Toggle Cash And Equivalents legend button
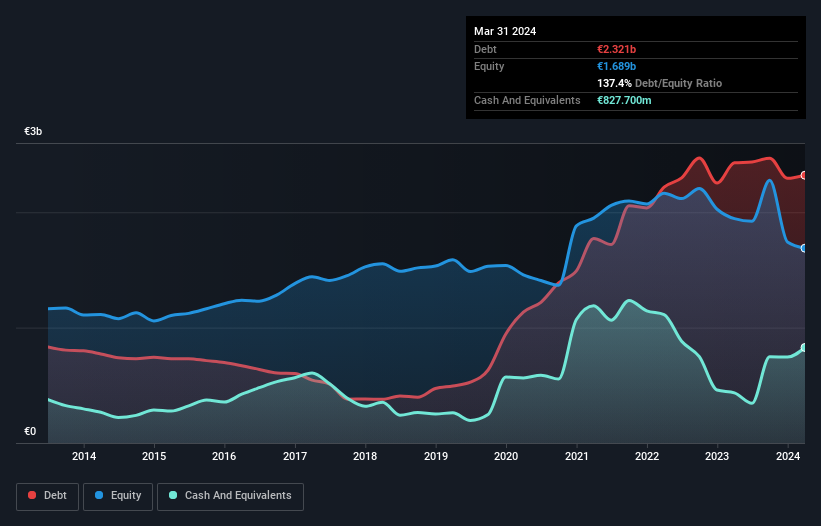Screen dimensions: 821x526 [x=230, y=496]
